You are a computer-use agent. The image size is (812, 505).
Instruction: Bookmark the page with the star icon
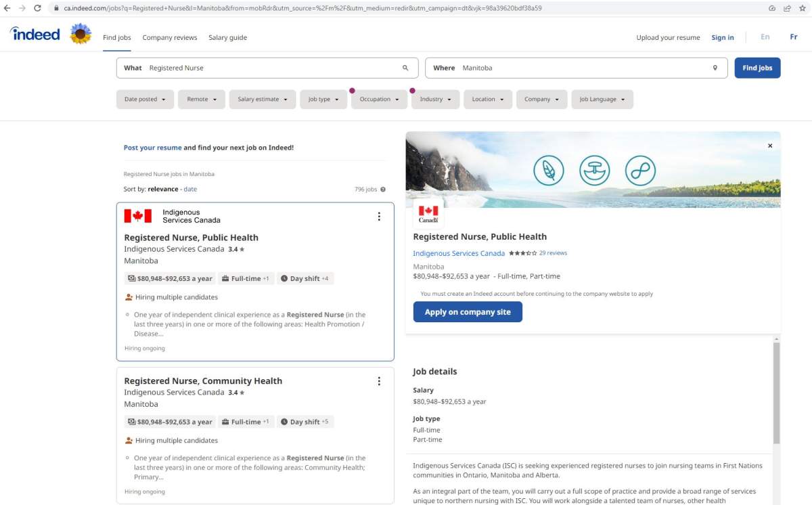pos(803,8)
